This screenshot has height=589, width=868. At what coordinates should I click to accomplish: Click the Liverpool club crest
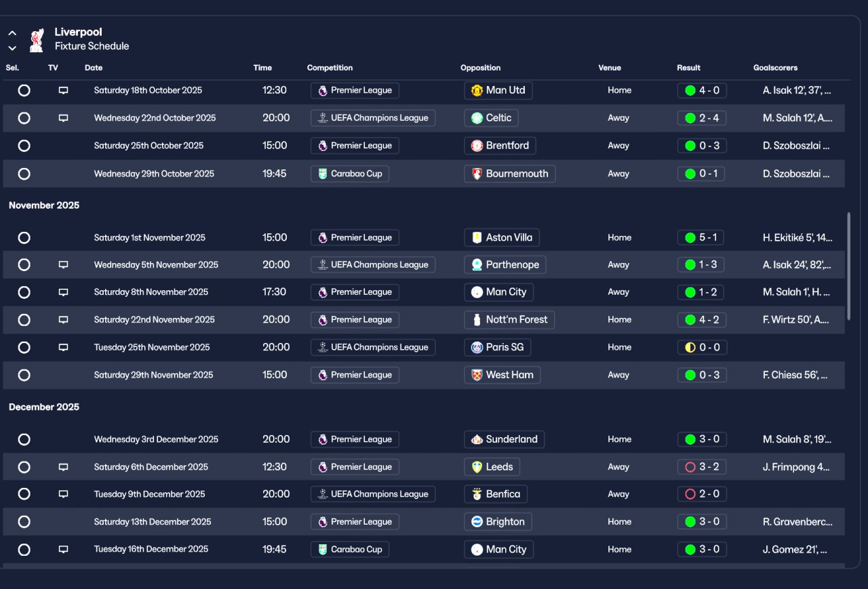37,40
